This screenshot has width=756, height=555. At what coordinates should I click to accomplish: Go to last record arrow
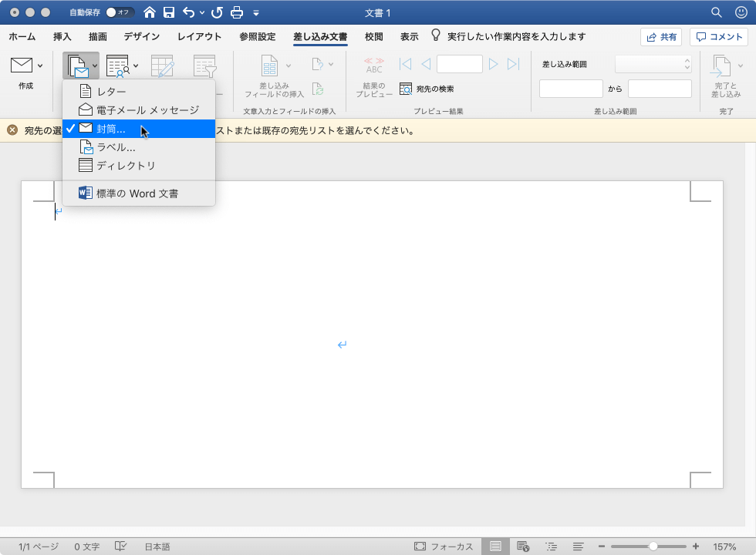point(514,64)
